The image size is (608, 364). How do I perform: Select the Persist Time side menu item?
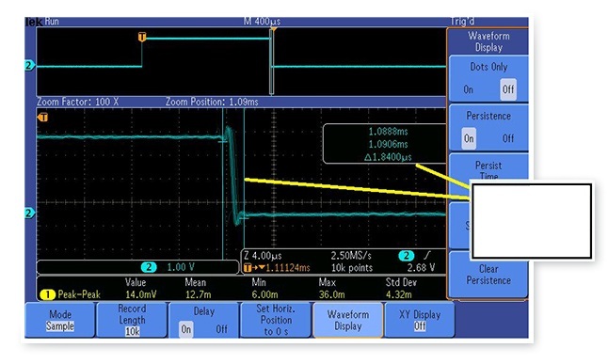[x=488, y=170]
